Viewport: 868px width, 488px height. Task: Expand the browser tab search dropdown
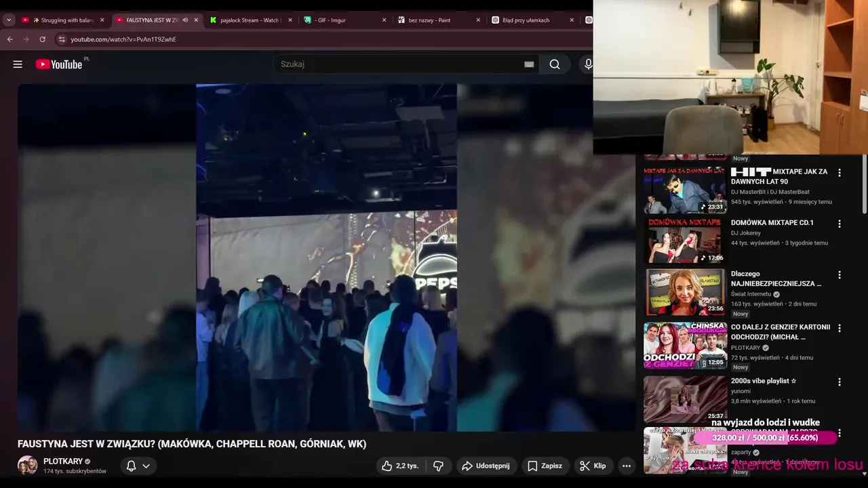point(9,20)
